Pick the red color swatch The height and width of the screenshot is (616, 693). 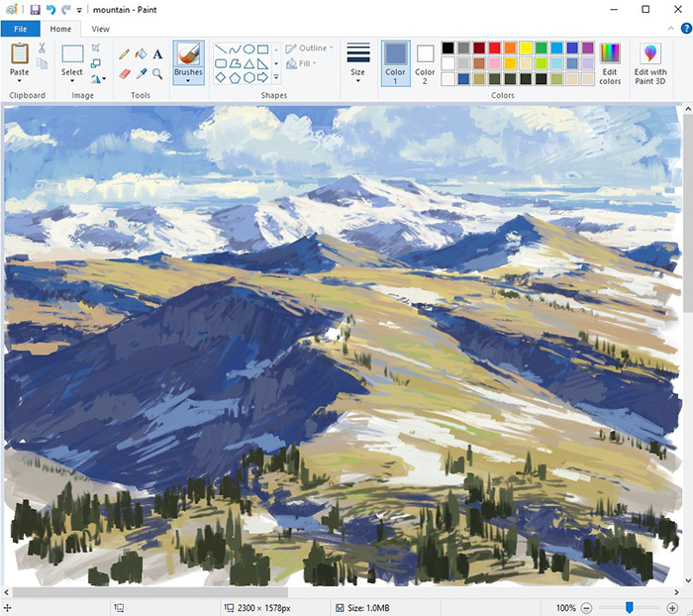(x=495, y=48)
